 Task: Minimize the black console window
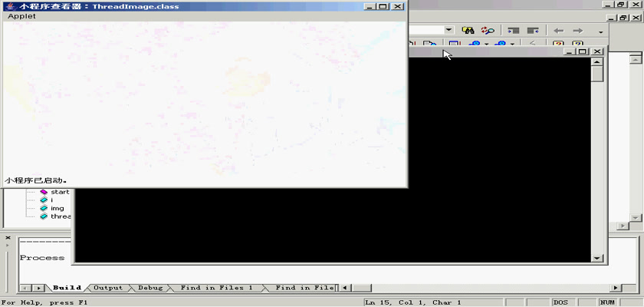[569, 51]
